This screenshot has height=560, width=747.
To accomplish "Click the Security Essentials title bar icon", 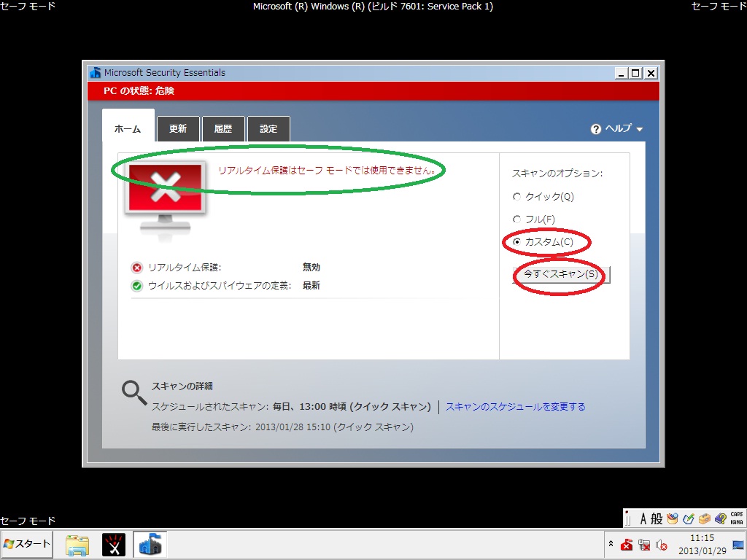I will click(x=96, y=72).
